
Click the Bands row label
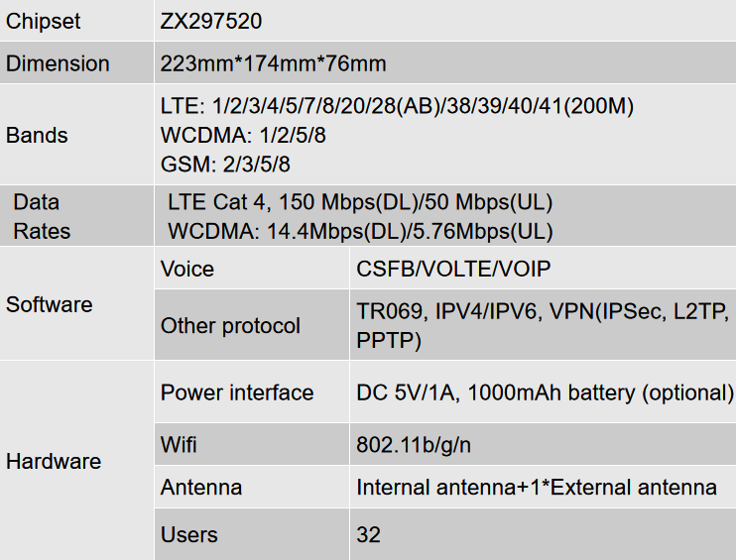click(76, 135)
